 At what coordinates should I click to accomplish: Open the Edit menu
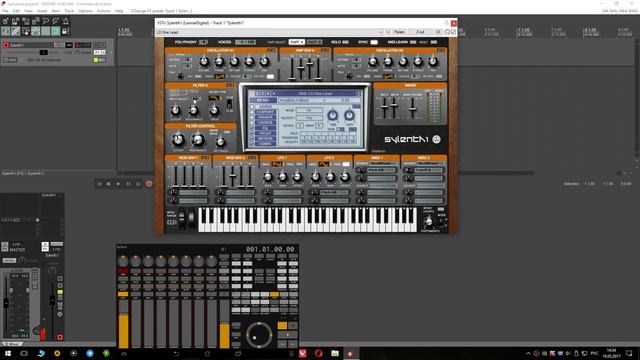click(x=16, y=11)
